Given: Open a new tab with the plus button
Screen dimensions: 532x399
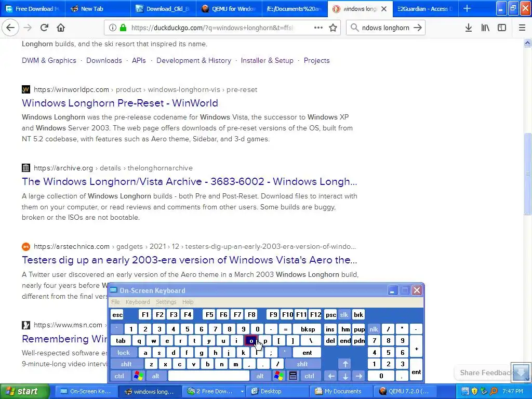Looking at the screenshot, I should tap(467, 8).
